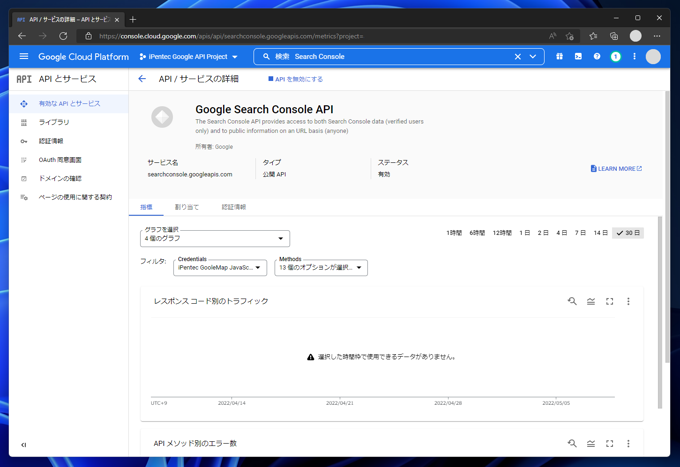
Task: Click the browser profile avatar
Action: click(x=635, y=36)
